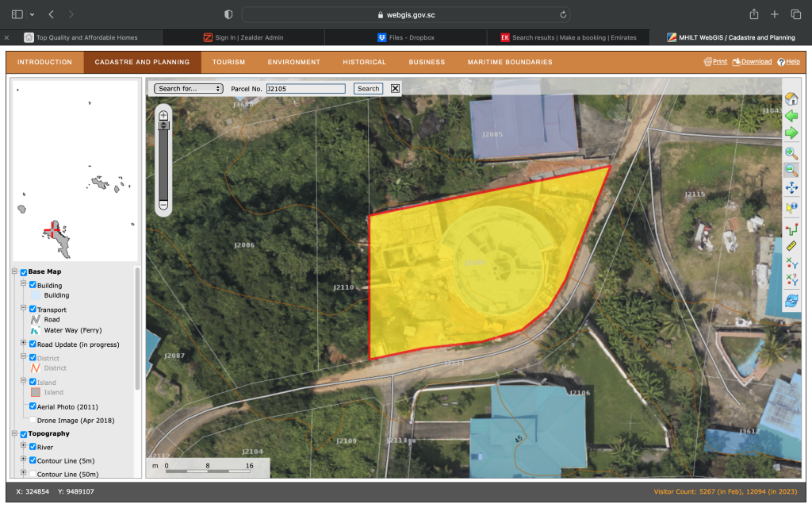The image size is (812, 508).
Task: Activate the Identify feature info tool
Action: pyautogui.click(x=791, y=207)
